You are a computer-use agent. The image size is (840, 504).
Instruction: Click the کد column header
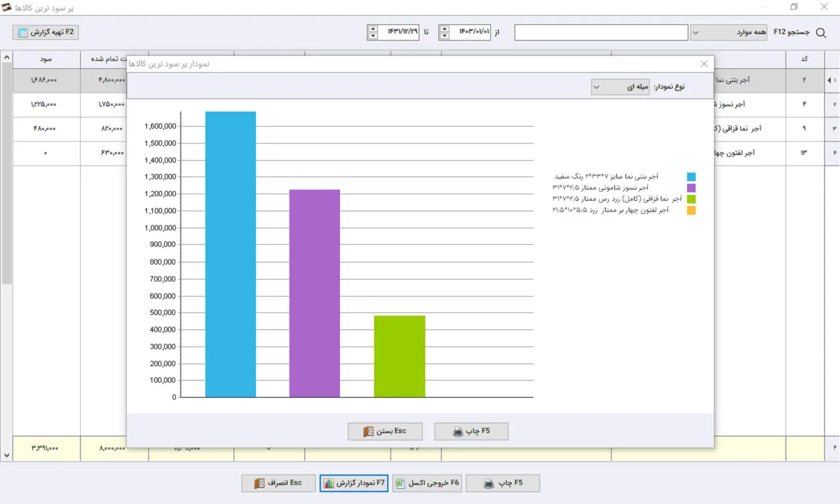tap(804, 59)
